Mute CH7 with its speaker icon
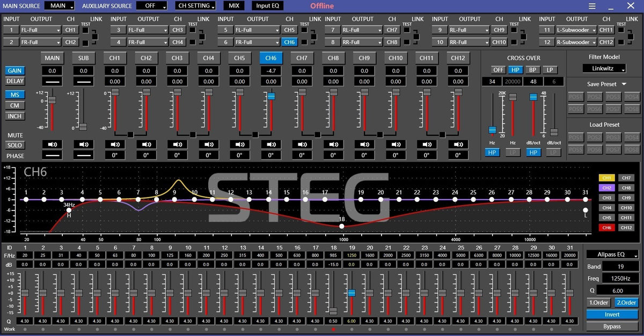 (x=302, y=144)
